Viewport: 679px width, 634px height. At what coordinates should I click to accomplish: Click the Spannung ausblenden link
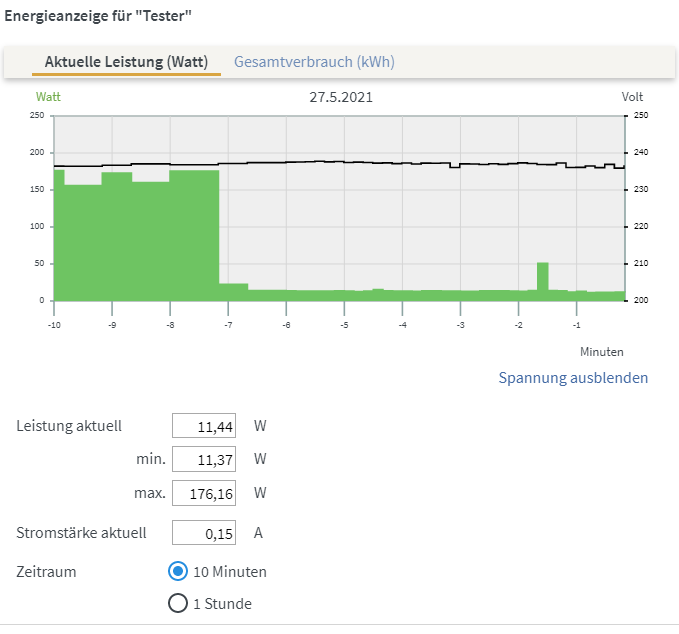pos(573,378)
